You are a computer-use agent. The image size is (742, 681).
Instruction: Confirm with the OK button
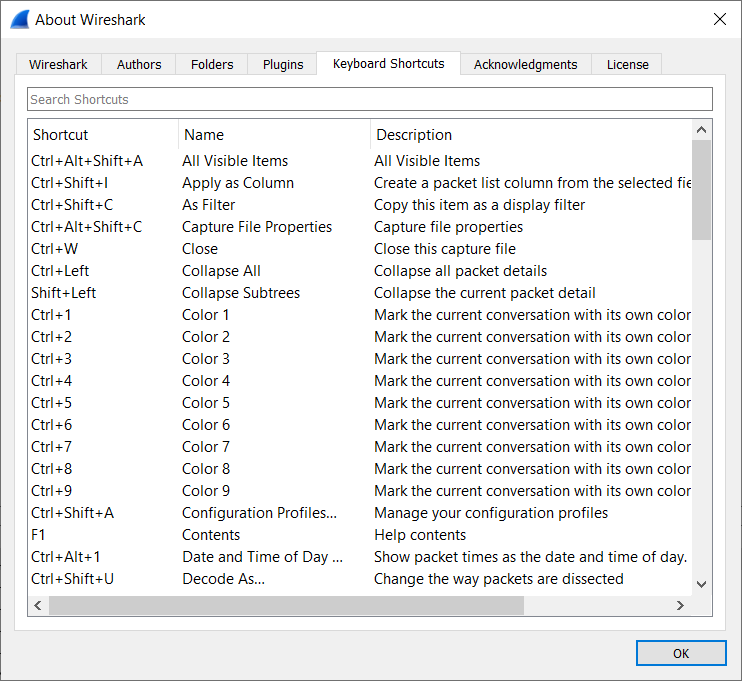tap(680, 653)
